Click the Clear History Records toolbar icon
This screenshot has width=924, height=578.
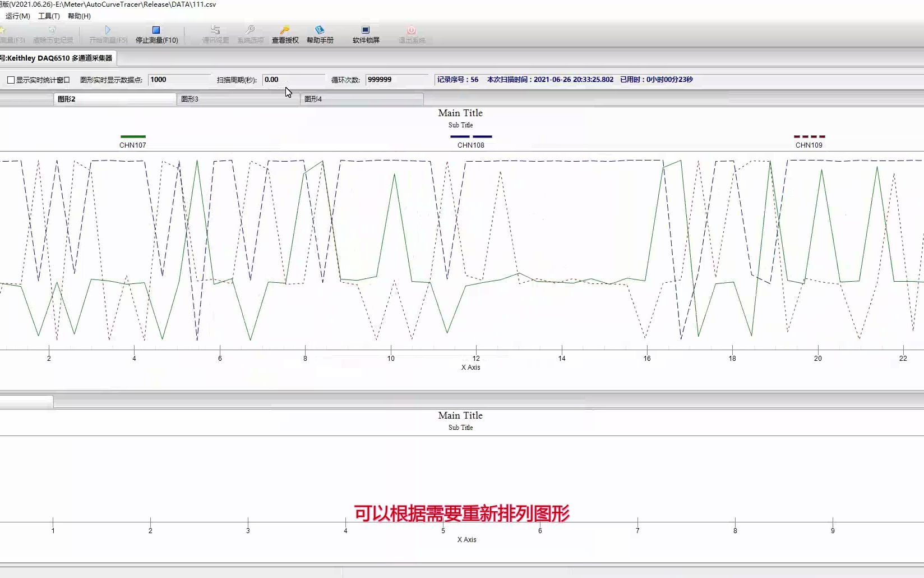(53, 30)
